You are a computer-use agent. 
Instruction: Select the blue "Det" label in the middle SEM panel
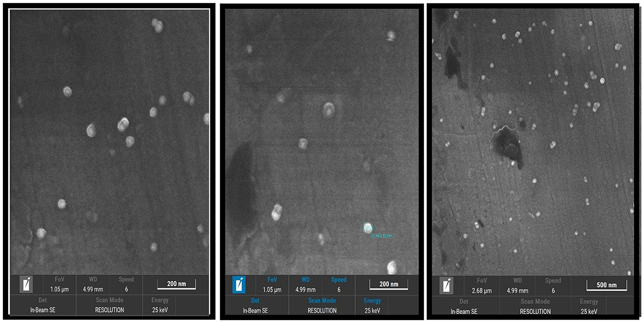256,301
